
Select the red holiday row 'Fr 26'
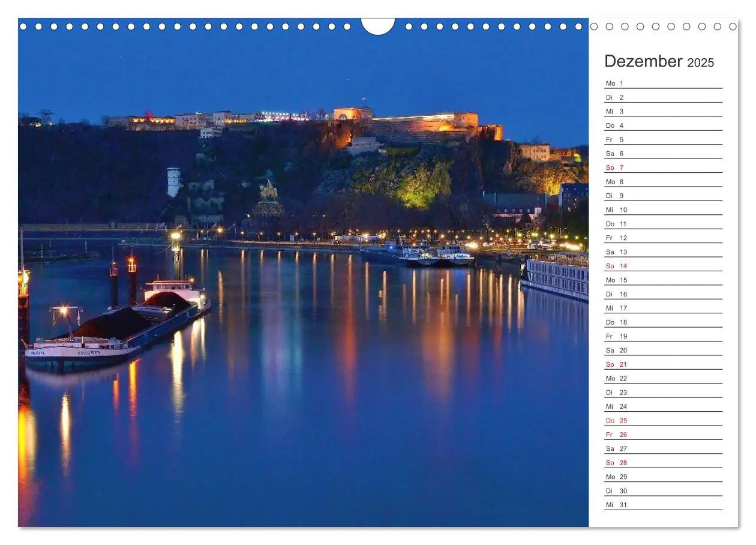(664, 435)
